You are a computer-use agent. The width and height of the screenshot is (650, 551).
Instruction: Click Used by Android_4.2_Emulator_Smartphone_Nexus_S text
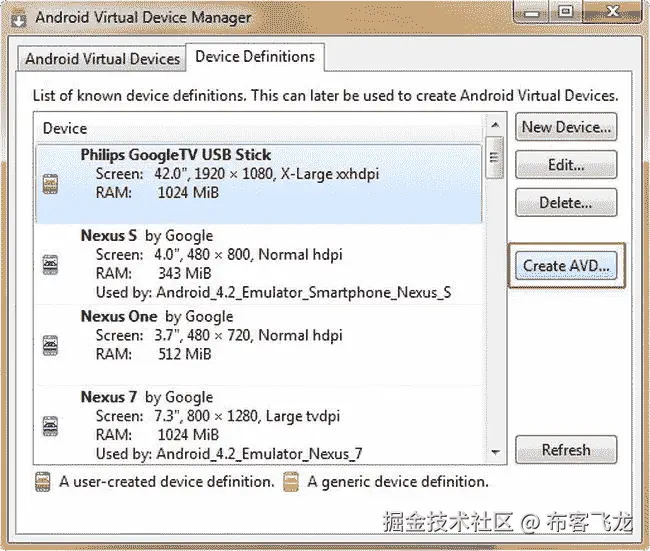tap(273, 293)
